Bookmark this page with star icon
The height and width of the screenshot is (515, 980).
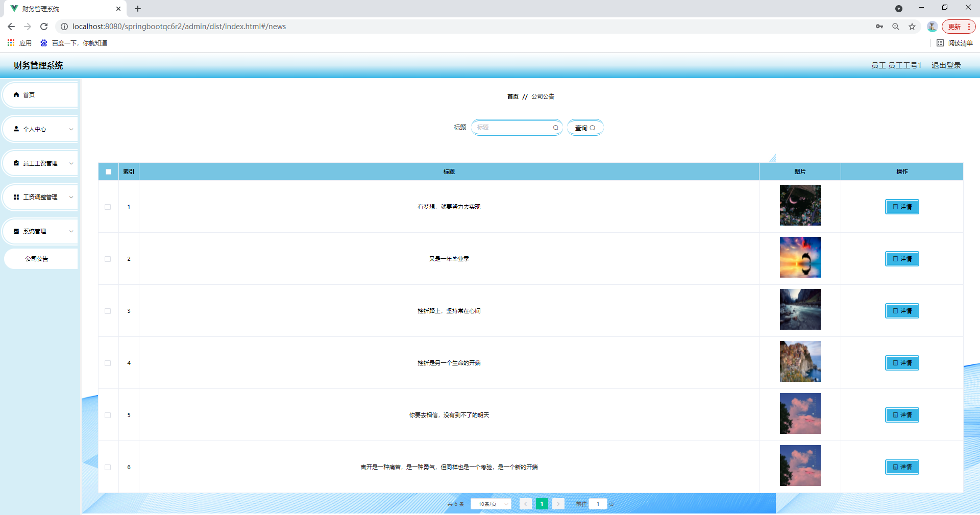pos(912,27)
